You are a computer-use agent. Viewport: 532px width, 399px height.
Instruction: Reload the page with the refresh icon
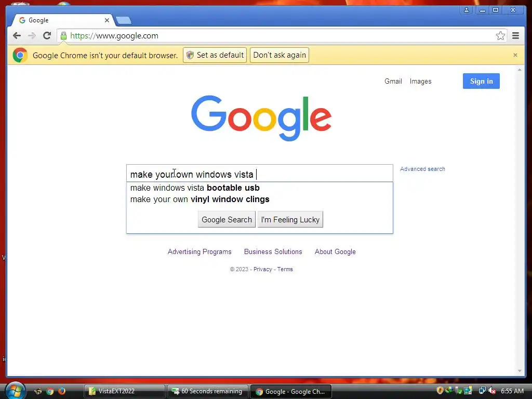(47, 36)
